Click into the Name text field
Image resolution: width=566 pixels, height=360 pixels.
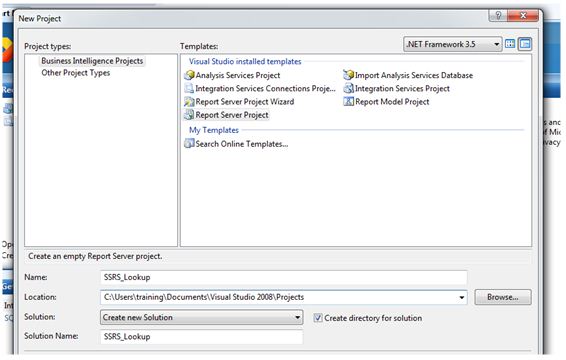pos(284,277)
